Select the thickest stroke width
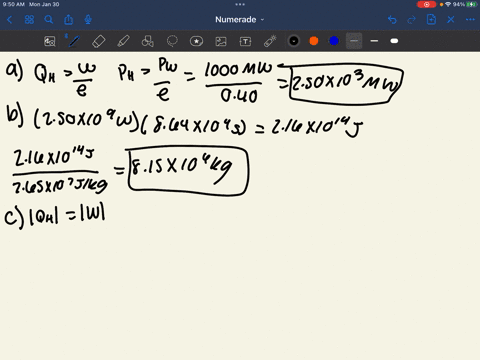The image size is (480, 360). (x=394, y=41)
